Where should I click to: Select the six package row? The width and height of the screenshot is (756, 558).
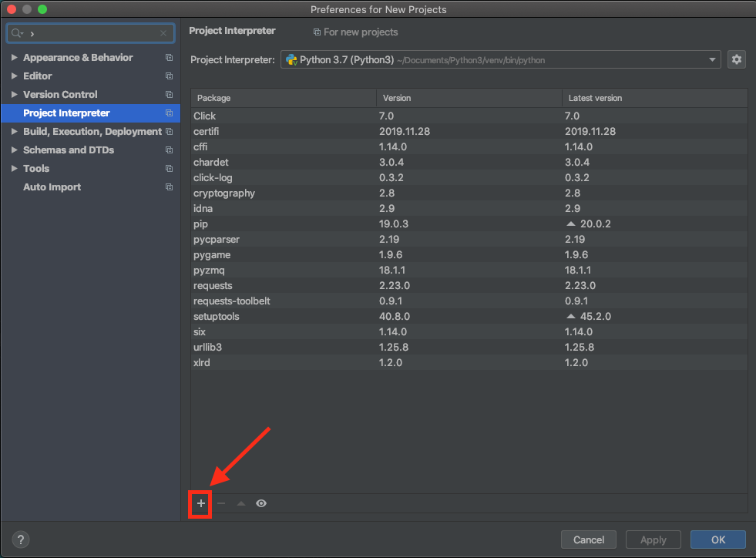[x=469, y=332]
